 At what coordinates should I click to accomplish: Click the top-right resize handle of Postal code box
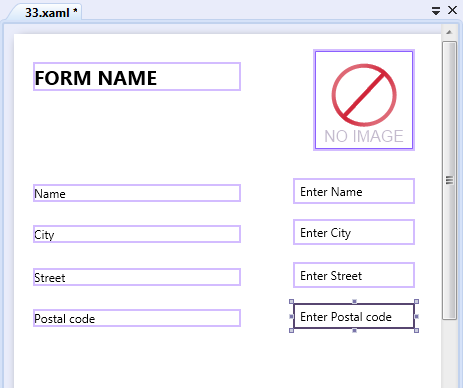pos(416,302)
